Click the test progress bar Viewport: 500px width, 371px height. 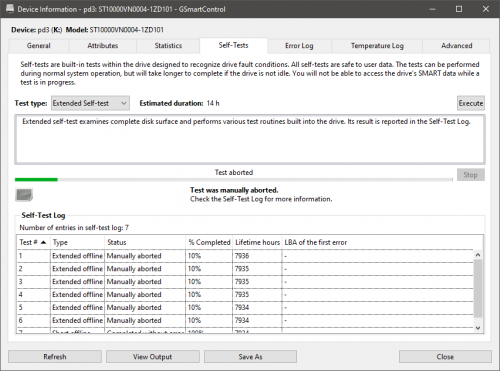click(x=234, y=180)
